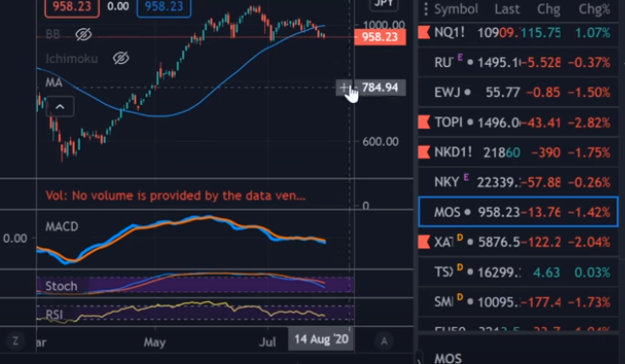Show the hidden BB indicator
The image size is (625, 364).
[83, 35]
